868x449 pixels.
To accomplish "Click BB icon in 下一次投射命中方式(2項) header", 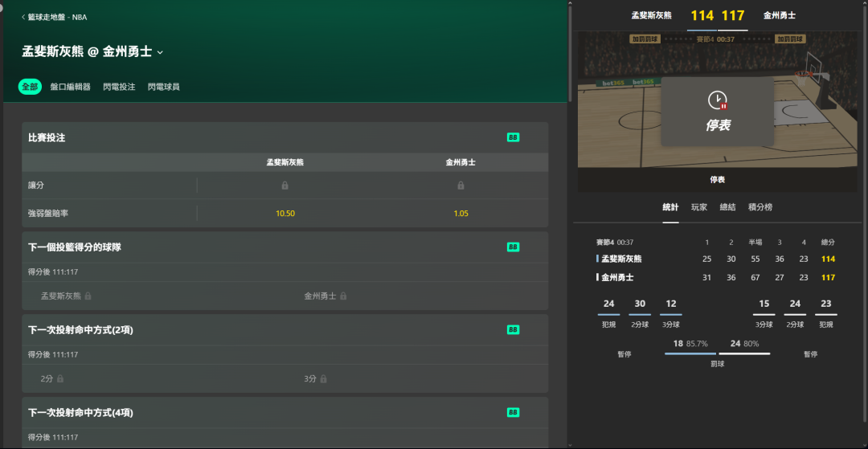I will pyautogui.click(x=513, y=329).
